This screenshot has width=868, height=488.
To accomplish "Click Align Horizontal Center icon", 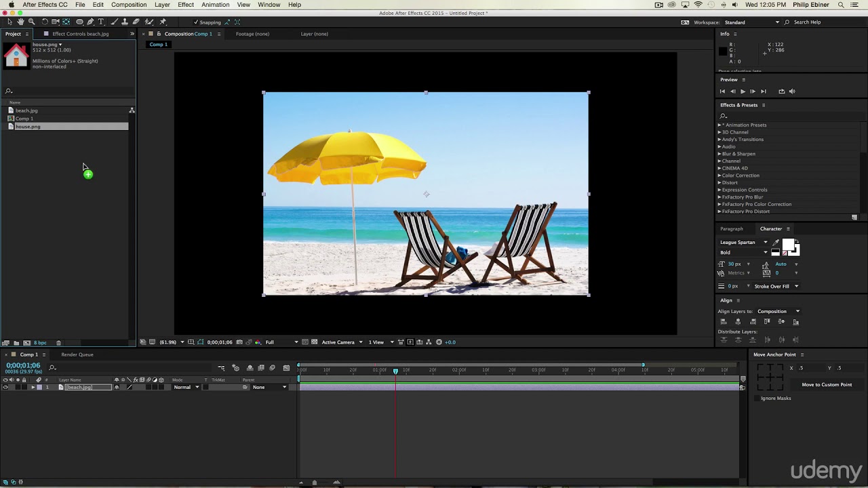I will pyautogui.click(x=738, y=321).
